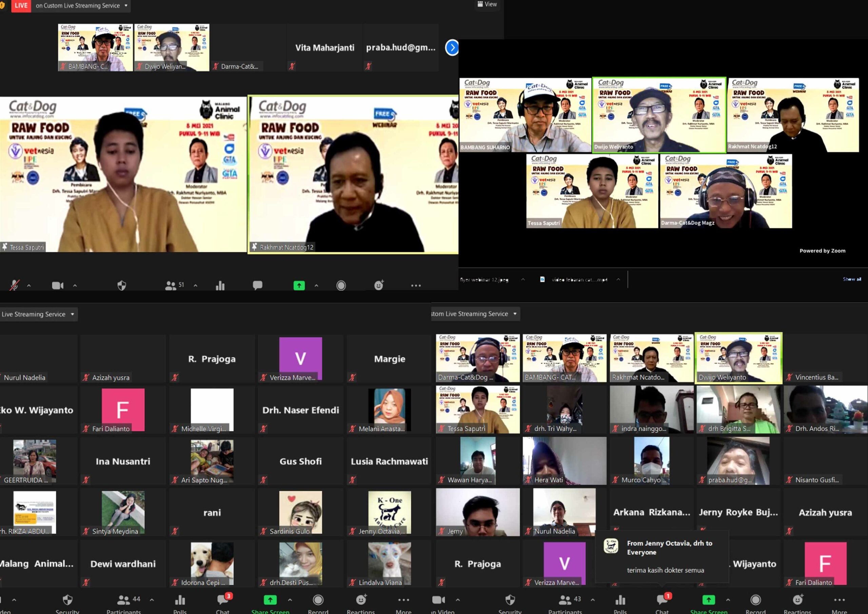Expand video options chevron next to camera icon

click(x=75, y=286)
